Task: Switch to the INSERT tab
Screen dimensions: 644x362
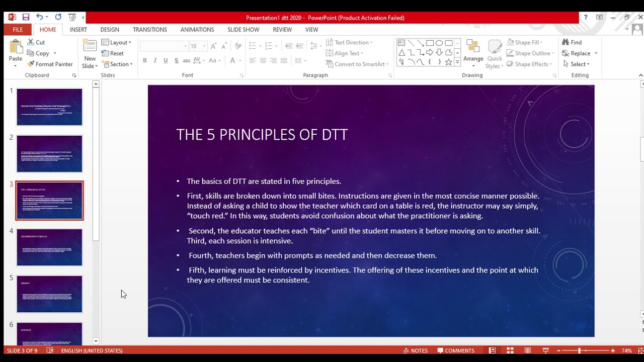Action: [78, 30]
